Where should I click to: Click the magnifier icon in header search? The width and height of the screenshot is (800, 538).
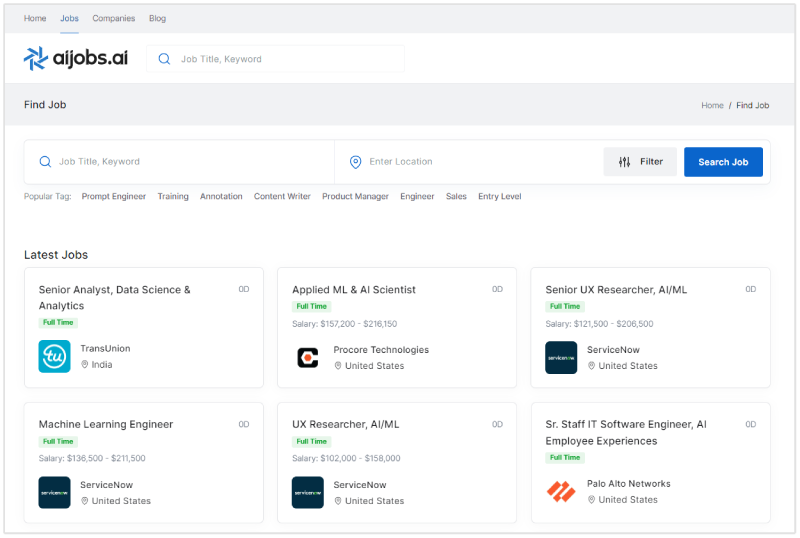coord(165,59)
